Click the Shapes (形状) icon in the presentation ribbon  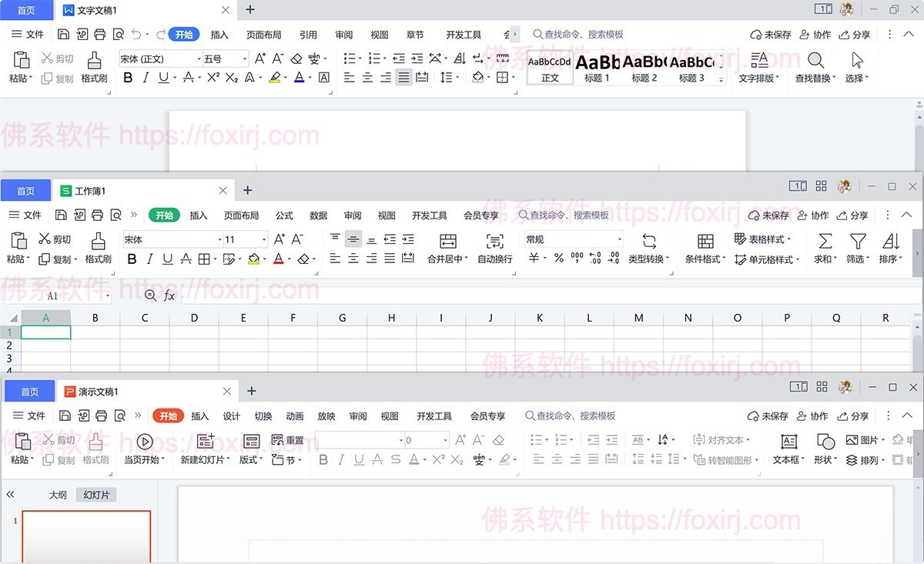pos(824,450)
